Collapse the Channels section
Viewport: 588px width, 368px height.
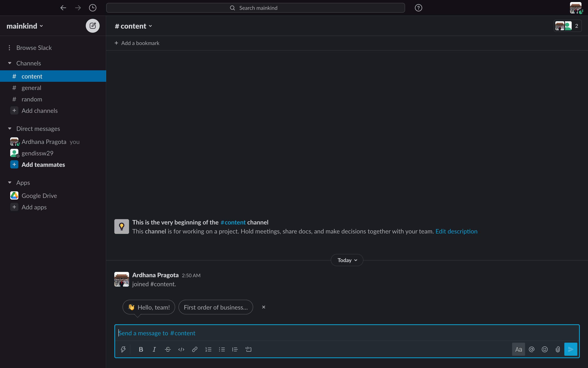[10, 63]
